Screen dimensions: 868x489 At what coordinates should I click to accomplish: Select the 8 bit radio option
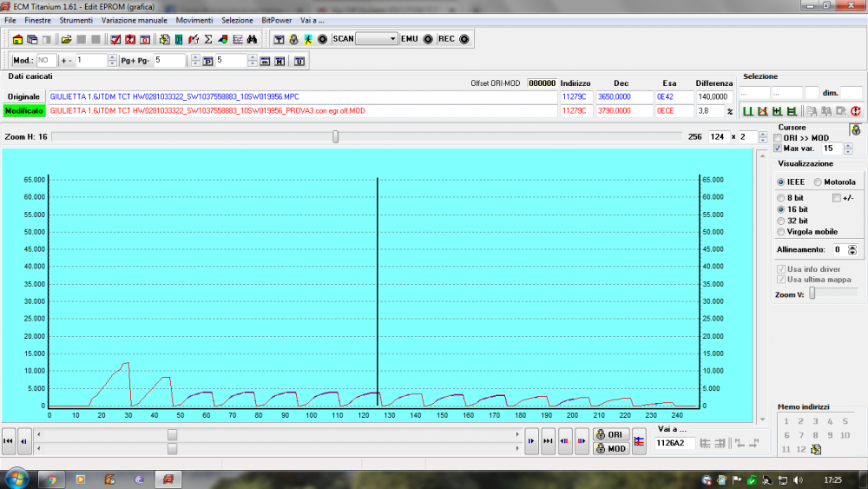coord(780,198)
